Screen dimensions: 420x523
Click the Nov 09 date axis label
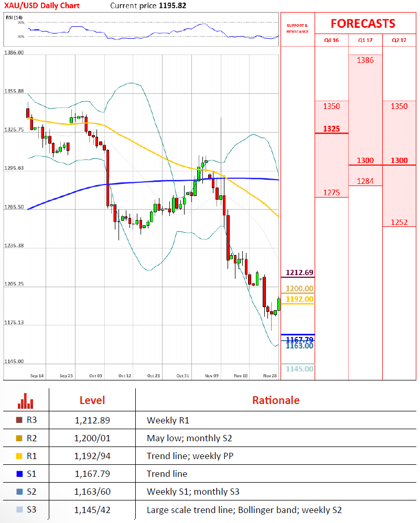pos(212,376)
